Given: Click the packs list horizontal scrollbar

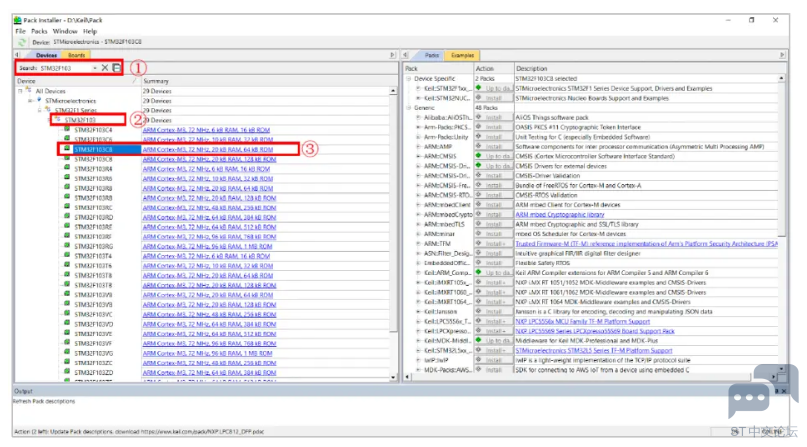Looking at the screenshot, I should (589, 377).
